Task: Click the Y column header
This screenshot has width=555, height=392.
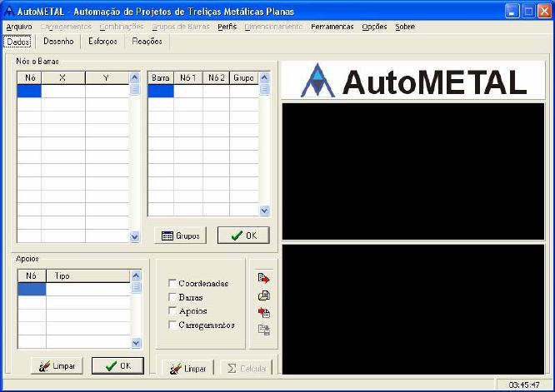Action: click(107, 77)
